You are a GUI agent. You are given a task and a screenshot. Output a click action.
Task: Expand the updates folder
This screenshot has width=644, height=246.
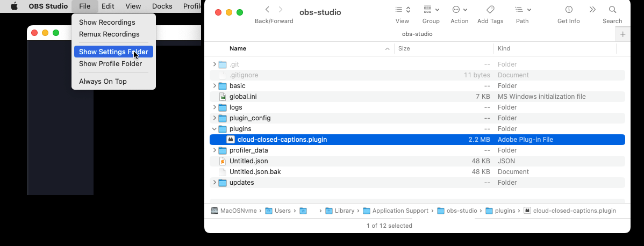pyautogui.click(x=214, y=182)
